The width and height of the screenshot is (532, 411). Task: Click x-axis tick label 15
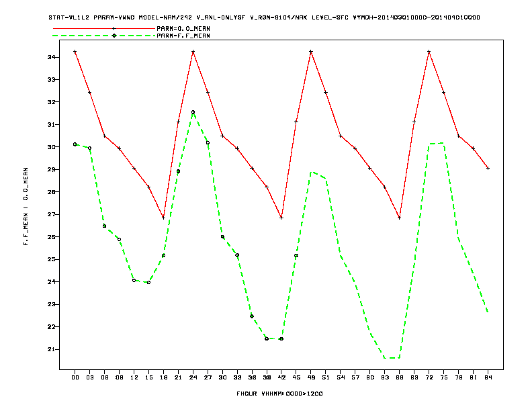click(148, 377)
